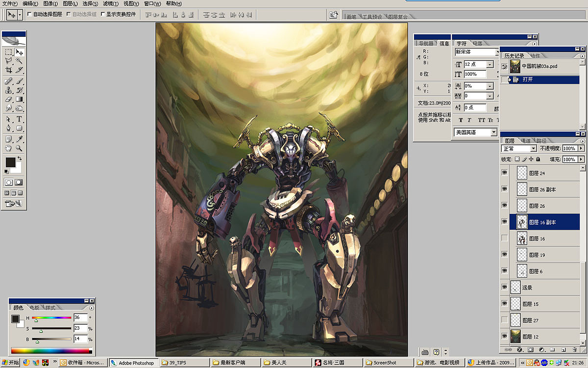Open the tracking dropdown showing 0
This screenshot has height=368, width=588.
[490, 96]
